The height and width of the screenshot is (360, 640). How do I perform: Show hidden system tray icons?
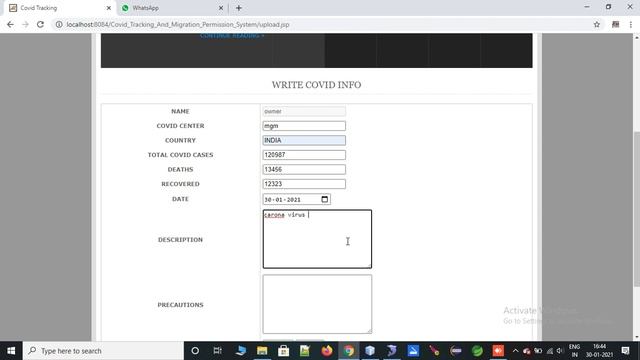(515, 351)
